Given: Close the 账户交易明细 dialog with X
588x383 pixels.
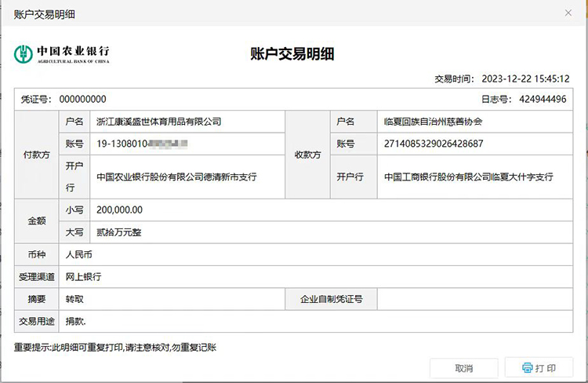Looking at the screenshot, I should pyautogui.click(x=568, y=13).
